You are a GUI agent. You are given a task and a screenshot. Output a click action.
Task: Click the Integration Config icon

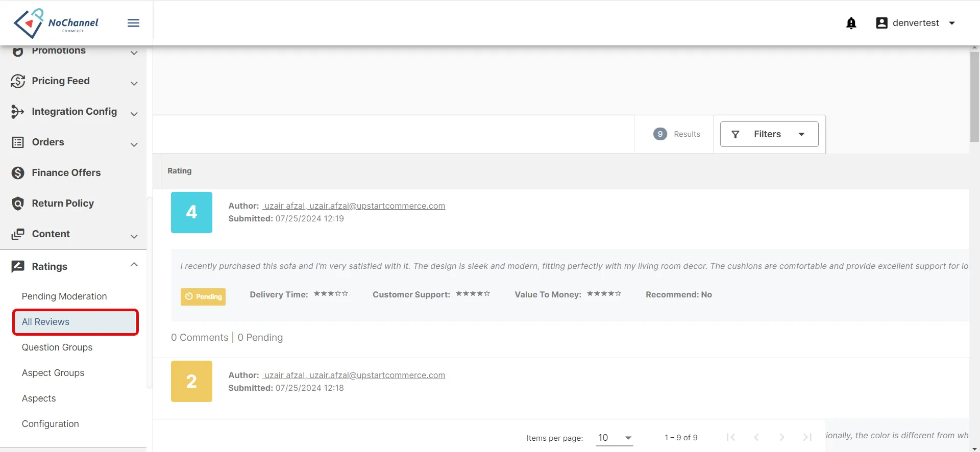click(18, 112)
